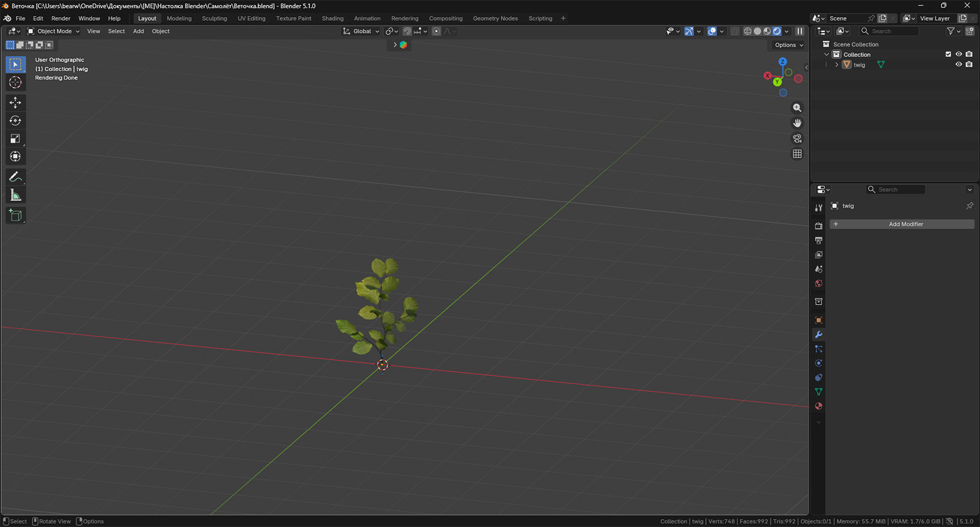Uncheck the Collection exclude checkbox
The height and width of the screenshot is (527, 980).
pos(948,55)
